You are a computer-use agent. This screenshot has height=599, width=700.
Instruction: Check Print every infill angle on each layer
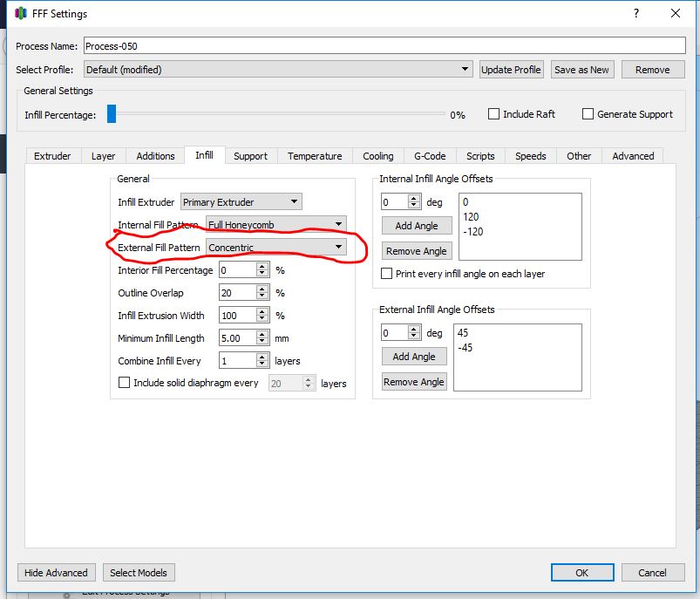[386, 274]
